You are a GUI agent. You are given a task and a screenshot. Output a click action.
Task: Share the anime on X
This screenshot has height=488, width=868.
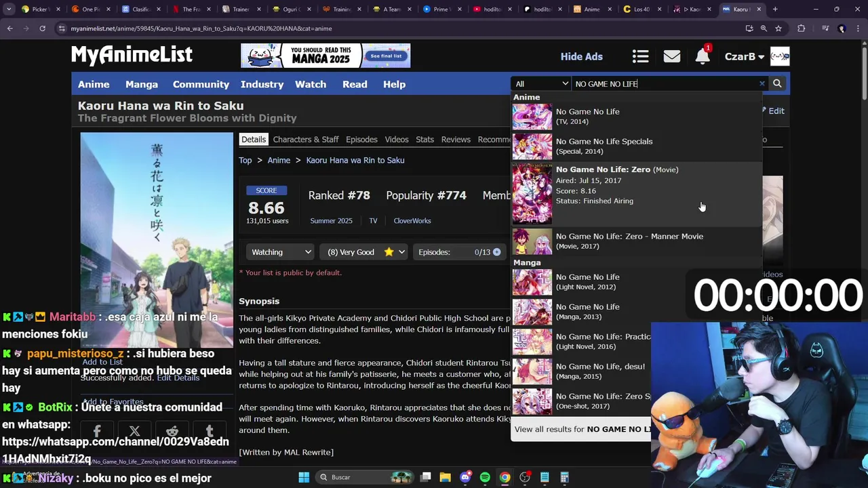134,431
